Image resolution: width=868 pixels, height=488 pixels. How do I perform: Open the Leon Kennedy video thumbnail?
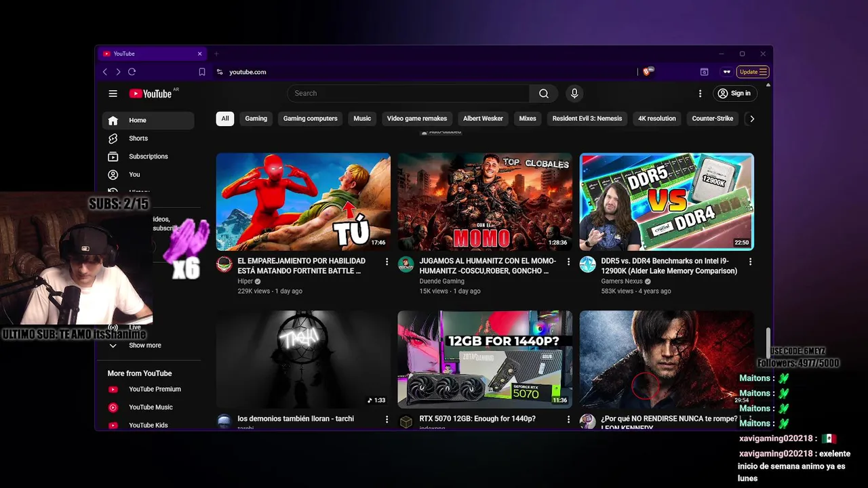pyautogui.click(x=667, y=359)
